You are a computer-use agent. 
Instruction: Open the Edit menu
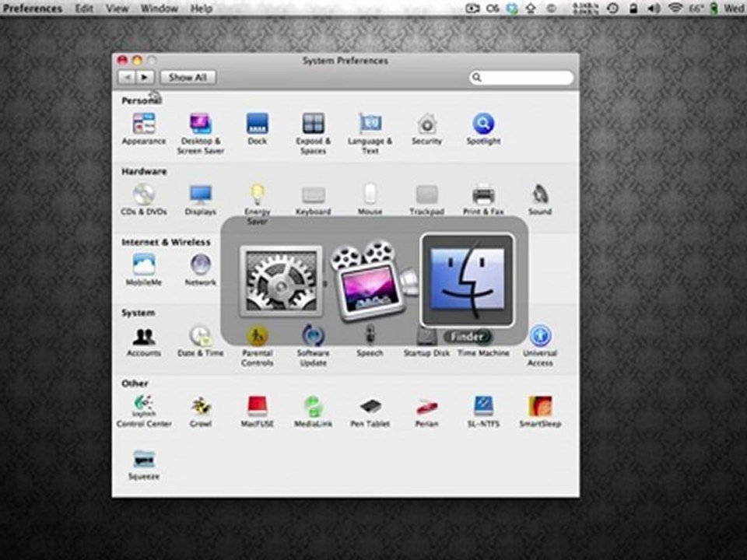coord(84,9)
